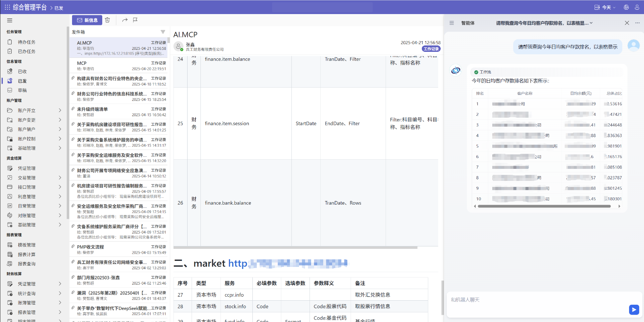
Task: Click the ranking table's horizontal scrollbar
Action: coord(544,206)
